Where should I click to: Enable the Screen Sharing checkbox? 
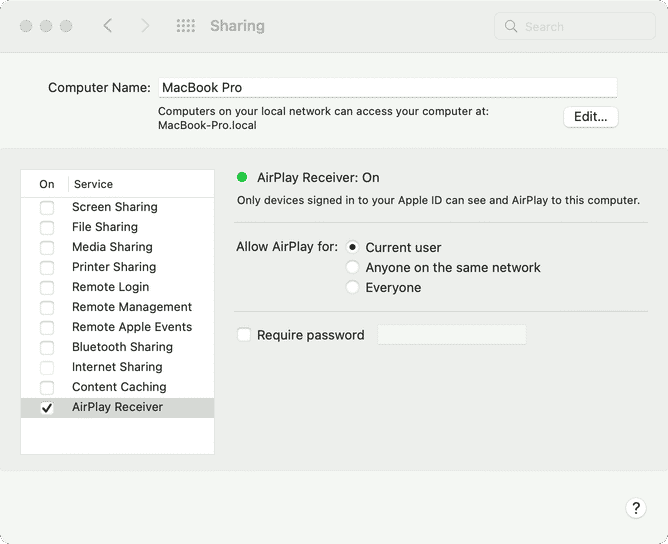pos(47,207)
